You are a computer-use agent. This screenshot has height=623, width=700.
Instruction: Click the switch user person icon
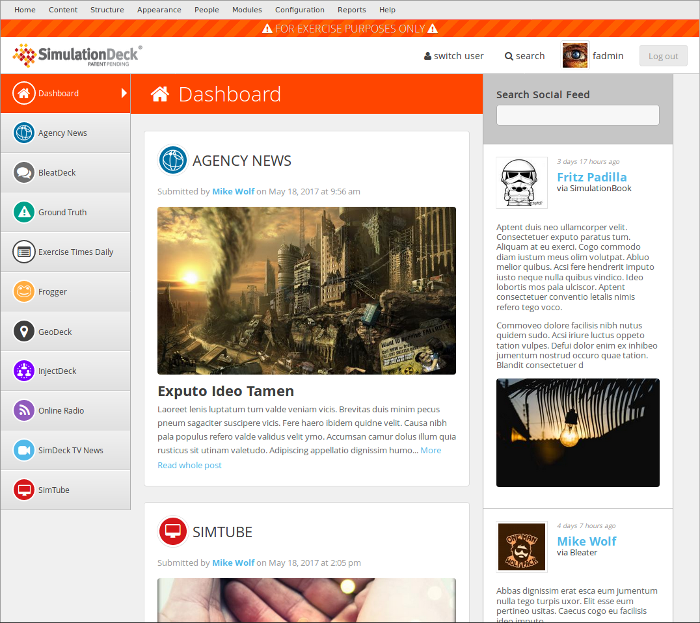427,56
